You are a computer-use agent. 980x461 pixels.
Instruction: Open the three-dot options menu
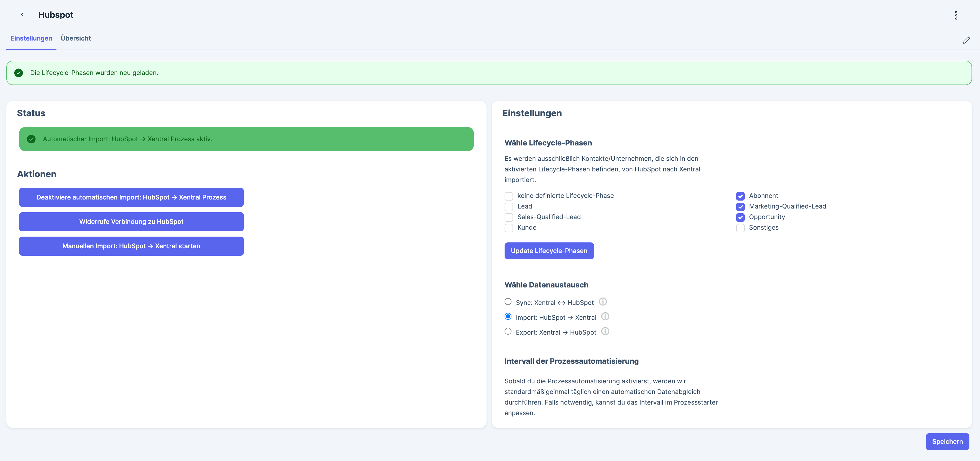pos(956,15)
